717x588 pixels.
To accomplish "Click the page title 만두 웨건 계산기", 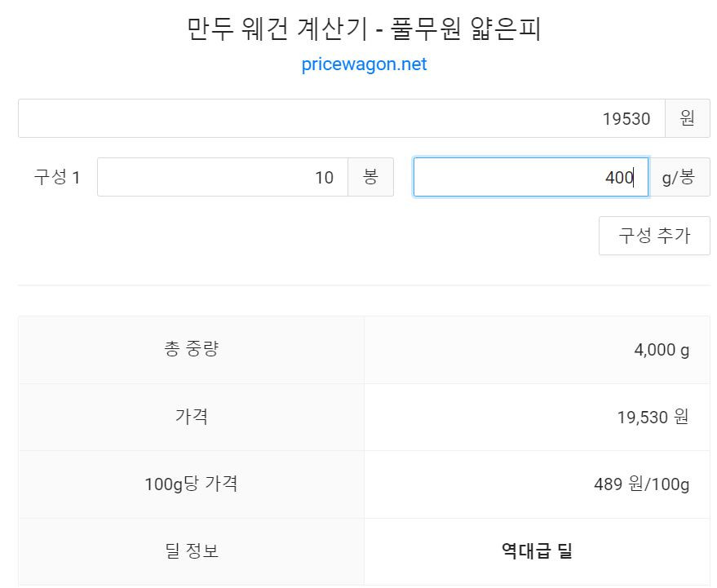I will pos(277,29).
